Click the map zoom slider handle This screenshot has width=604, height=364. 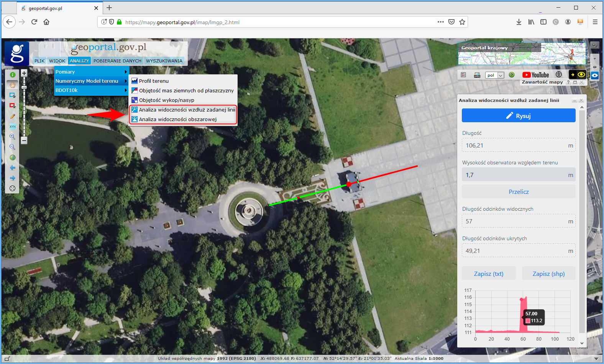coord(24,87)
